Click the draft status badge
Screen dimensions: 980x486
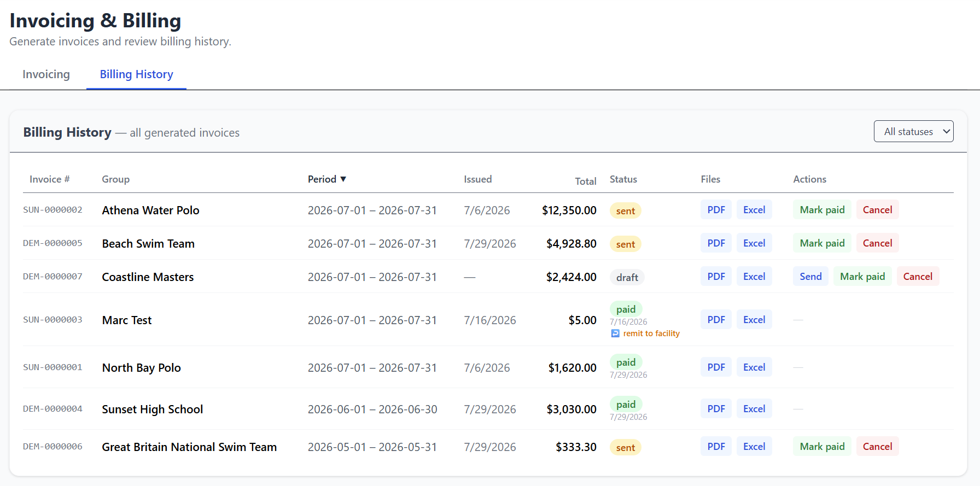627,278
